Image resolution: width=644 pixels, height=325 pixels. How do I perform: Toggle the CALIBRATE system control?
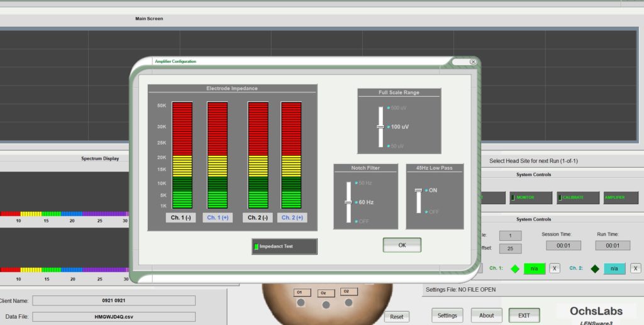(x=578, y=197)
